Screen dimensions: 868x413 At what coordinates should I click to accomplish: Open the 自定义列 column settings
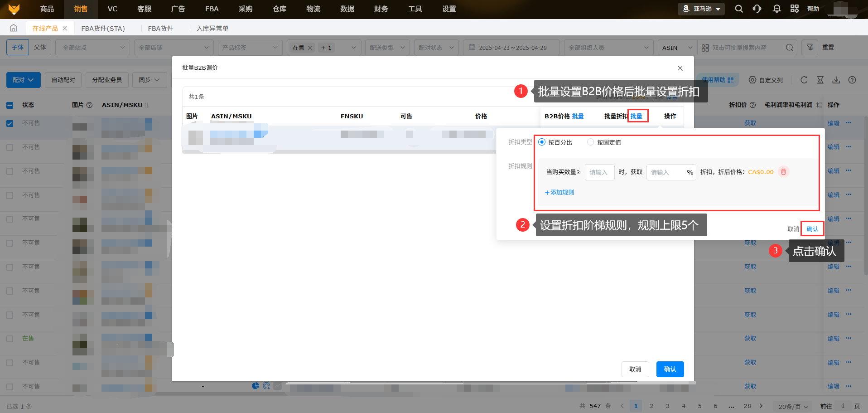pos(766,80)
